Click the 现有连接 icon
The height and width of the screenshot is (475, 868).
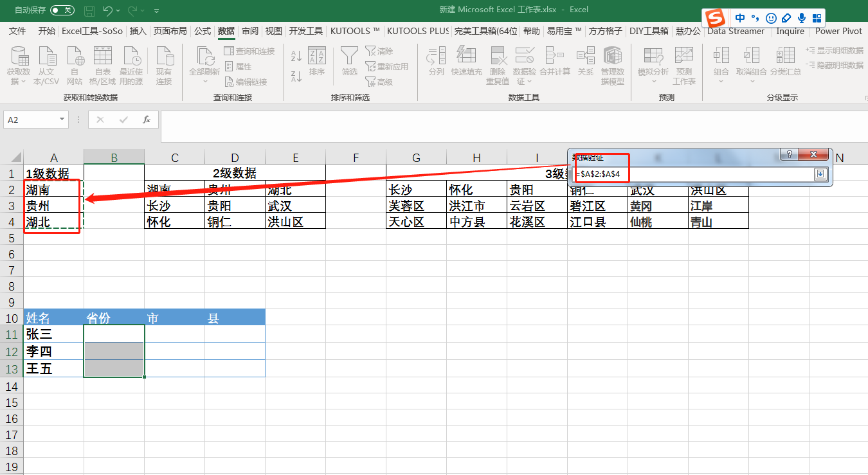coord(164,66)
